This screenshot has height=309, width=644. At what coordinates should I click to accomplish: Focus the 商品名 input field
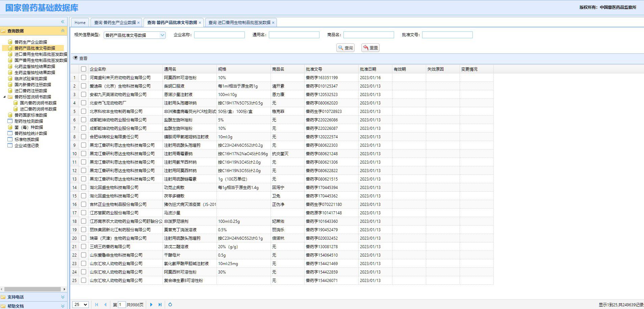click(369, 35)
